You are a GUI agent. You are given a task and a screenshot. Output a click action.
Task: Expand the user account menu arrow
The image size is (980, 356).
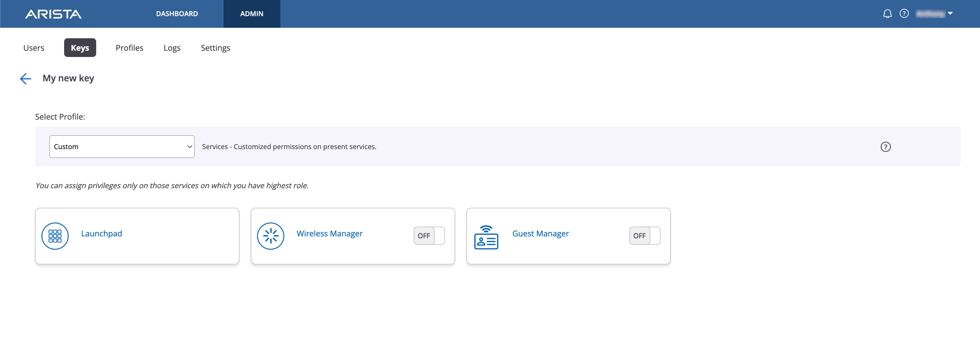(x=950, y=13)
